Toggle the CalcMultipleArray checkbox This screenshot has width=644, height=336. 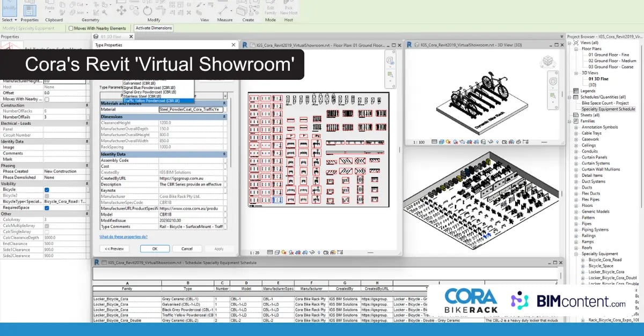(x=47, y=226)
